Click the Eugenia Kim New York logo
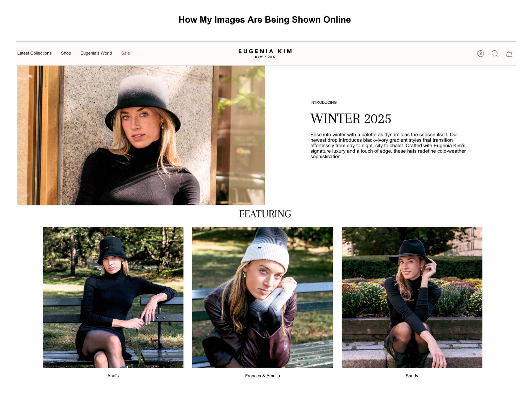This screenshot has width=532, height=399. click(x=265, y=53)
